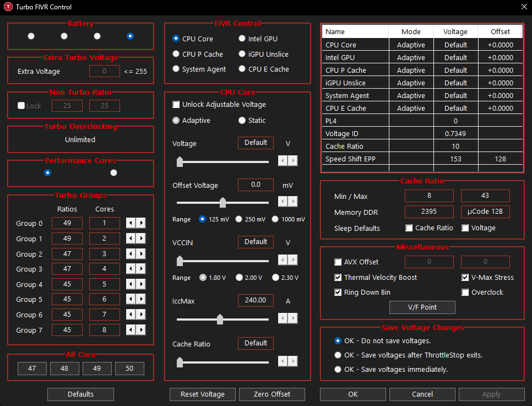The height and width of the screenshot is (406, 532).
Task: Decrease Group 1 cores with left arrow
Action: (131, 239)
